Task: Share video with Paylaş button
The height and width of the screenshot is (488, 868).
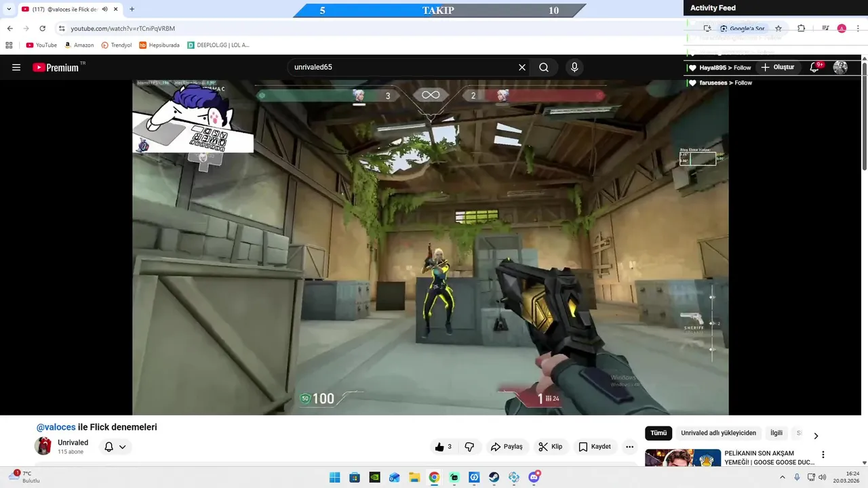Action: click(x=507, y=447)
